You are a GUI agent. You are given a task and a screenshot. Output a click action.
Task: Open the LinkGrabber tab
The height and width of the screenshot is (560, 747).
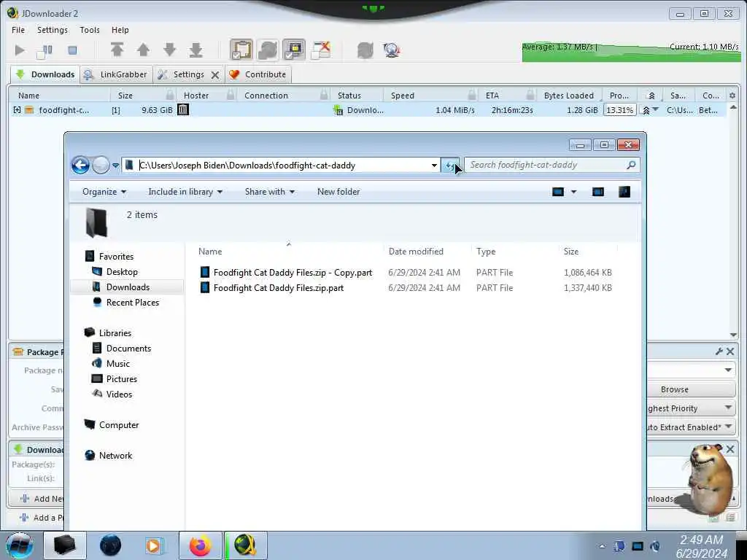116,74
